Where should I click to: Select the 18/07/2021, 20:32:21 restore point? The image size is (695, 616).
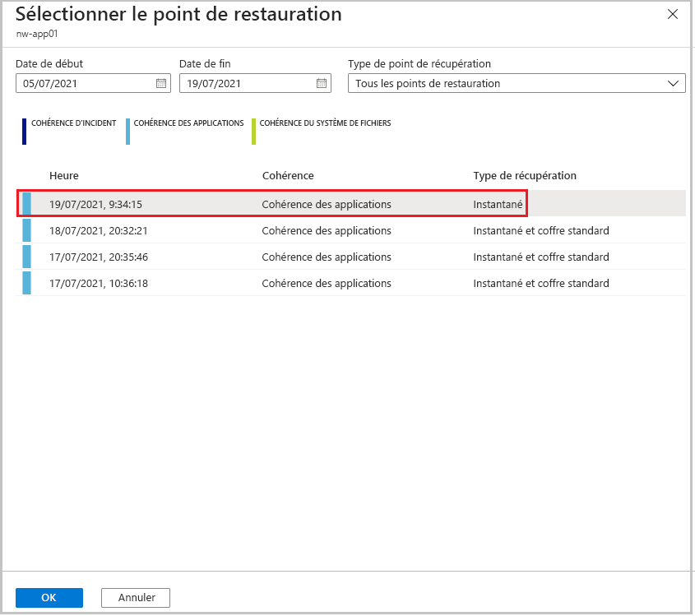click(x=247, y=231)
